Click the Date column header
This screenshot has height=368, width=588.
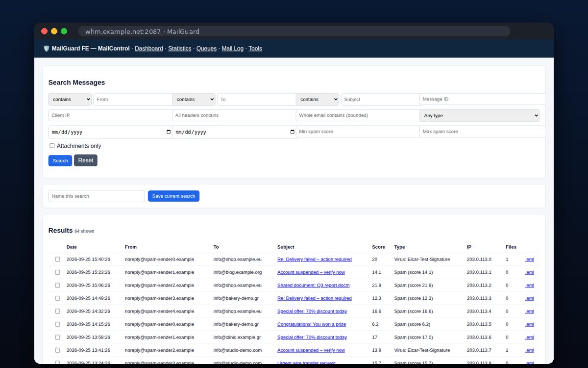click(x=72, y=247)
